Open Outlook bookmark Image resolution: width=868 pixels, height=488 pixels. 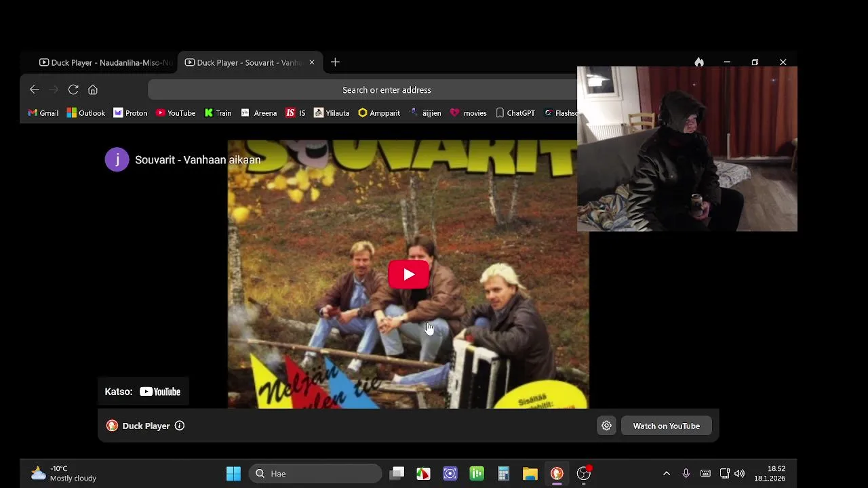[86, 113]
